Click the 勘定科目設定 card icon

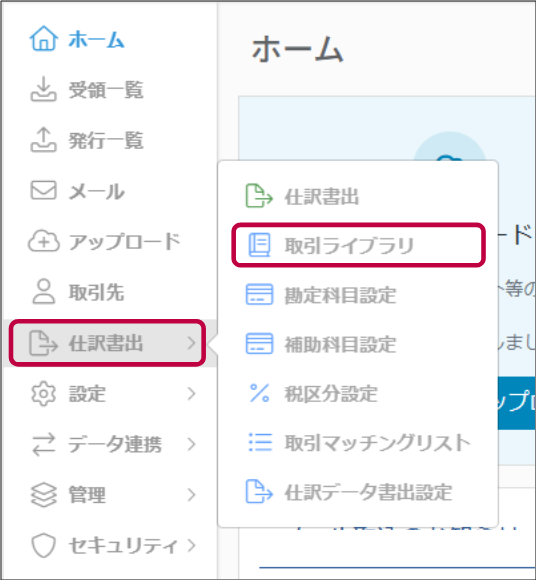coord(259,294)
